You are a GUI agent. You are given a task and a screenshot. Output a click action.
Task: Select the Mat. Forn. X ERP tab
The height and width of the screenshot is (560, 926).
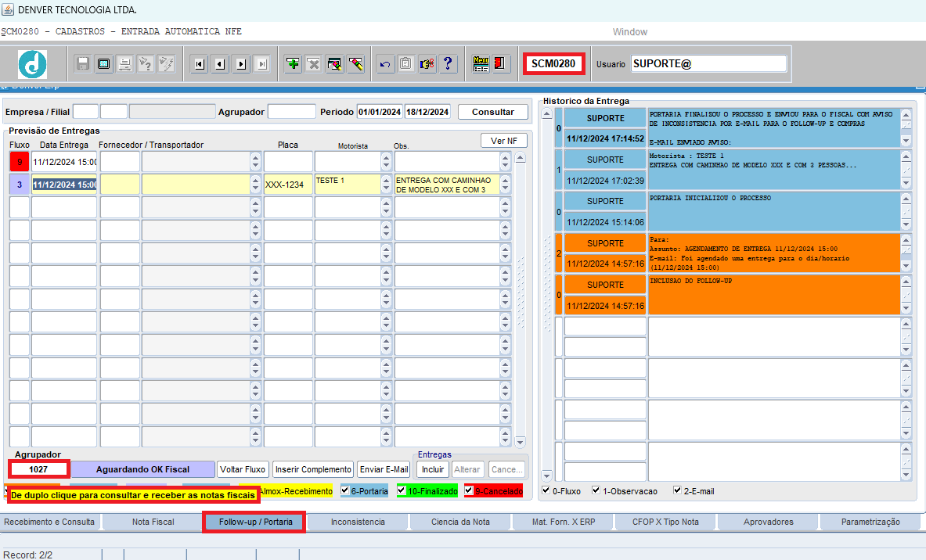564,522
